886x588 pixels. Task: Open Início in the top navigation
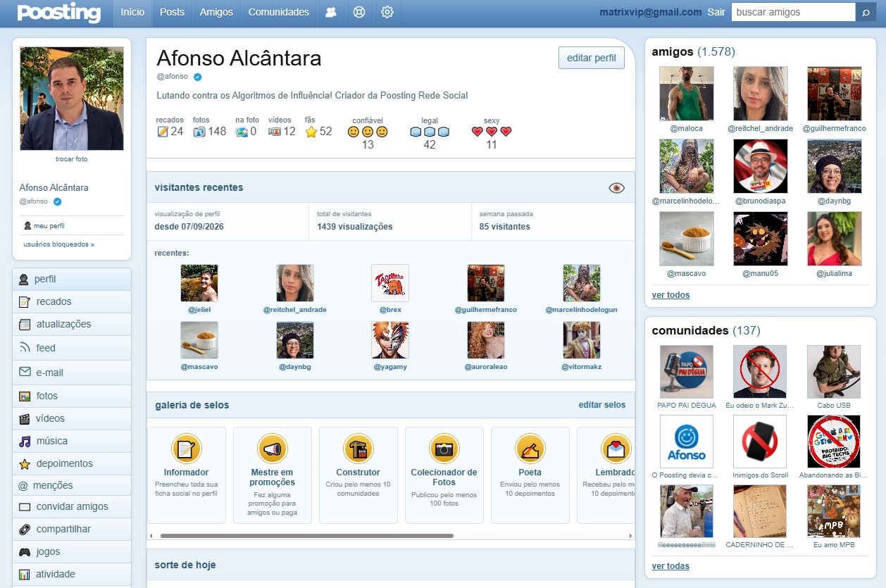[x=132, y=12]
